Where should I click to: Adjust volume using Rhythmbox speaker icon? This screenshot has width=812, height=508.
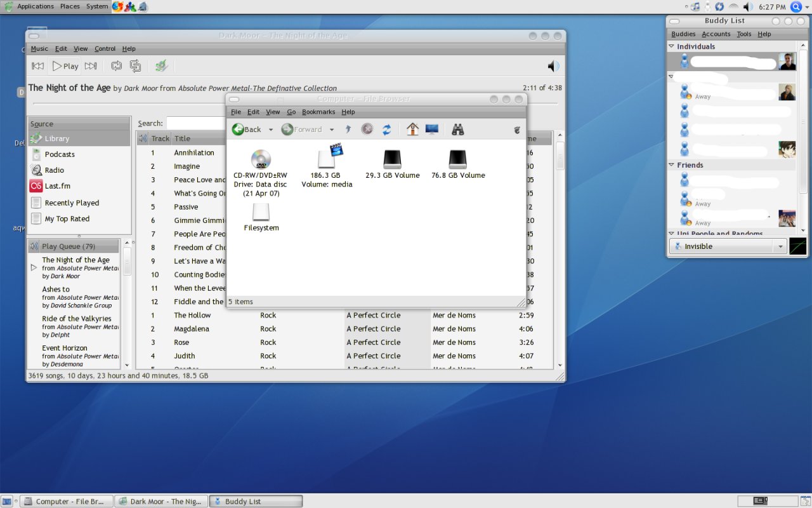tap(554, 66)
